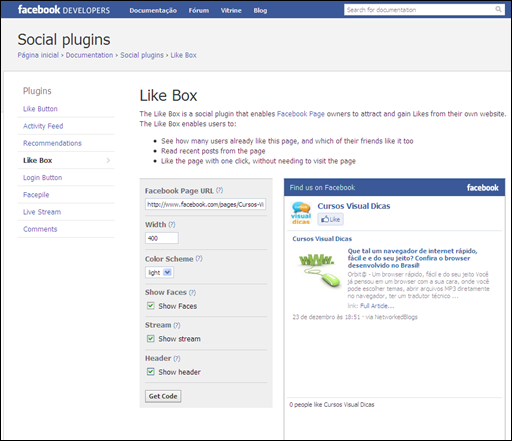Image resolution: width=512 pixels, height=441 pixels.
Task: Open the browser article headline link
Action: 413,258
